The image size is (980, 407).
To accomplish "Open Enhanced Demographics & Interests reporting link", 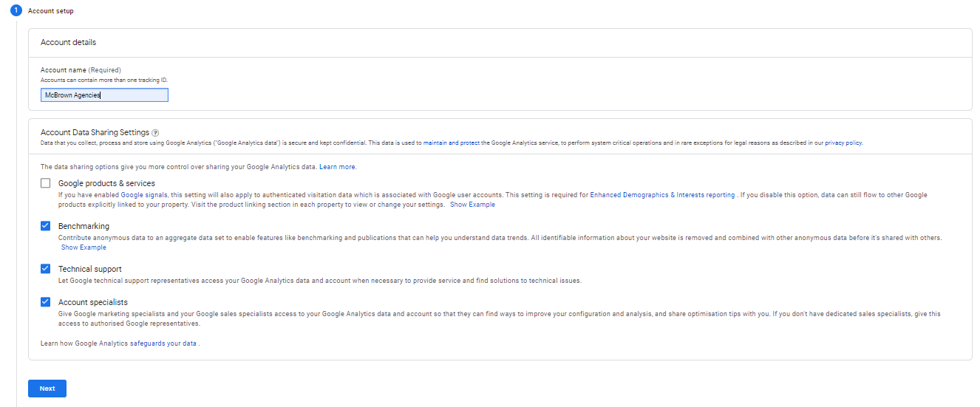I will (662, 195).
